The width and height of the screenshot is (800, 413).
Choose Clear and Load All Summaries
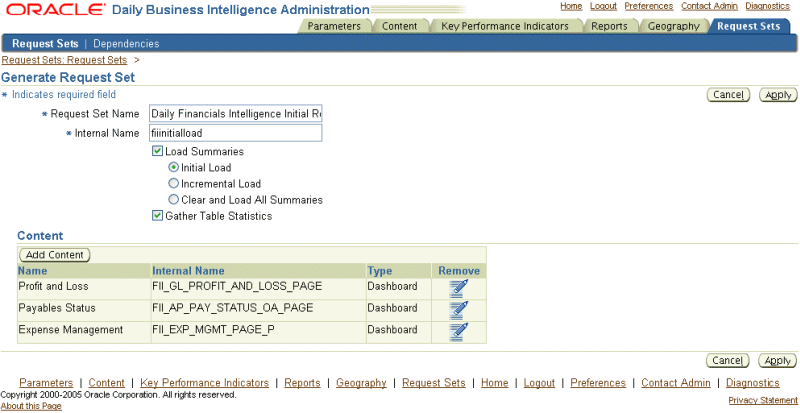pos(173,200)
